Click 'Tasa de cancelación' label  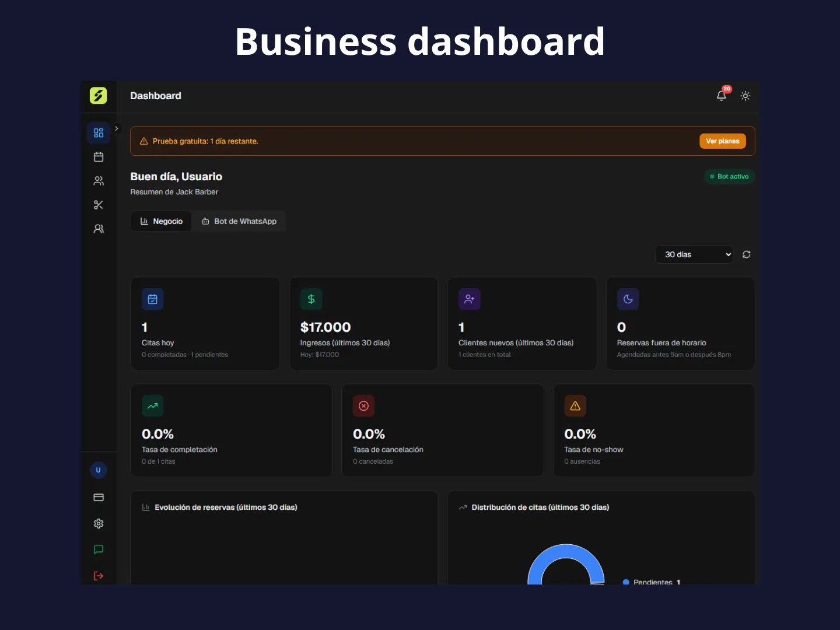pyautogui.click(x=388, y=450)
